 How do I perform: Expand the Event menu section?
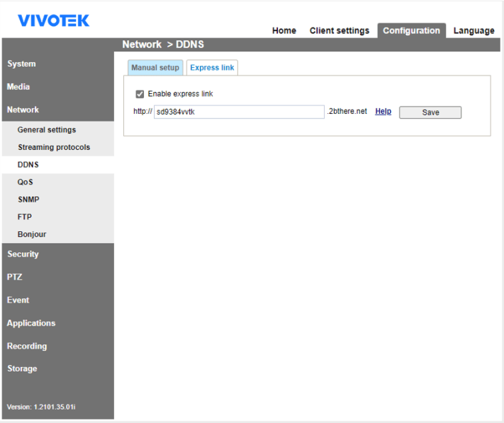(x=18, y=300)
